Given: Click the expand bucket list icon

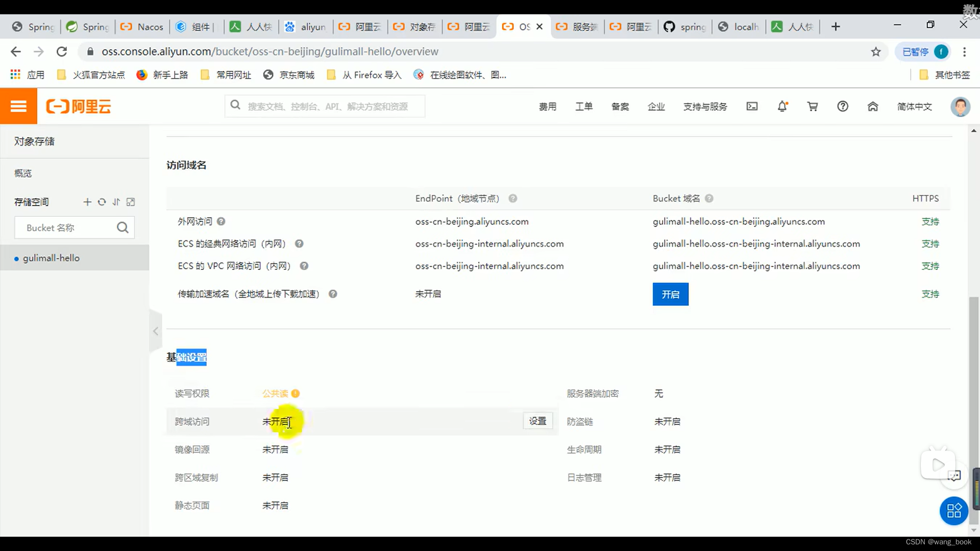Looking at the screenshot, I should pos(131,202).
